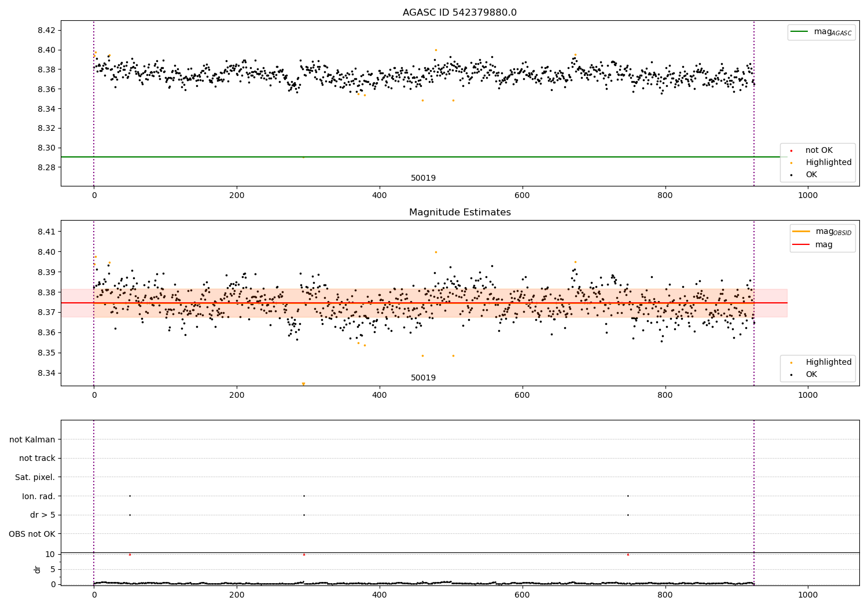Click the 8.42 tick on the top plot
868x608 pixels.
(x=46, y=30)
